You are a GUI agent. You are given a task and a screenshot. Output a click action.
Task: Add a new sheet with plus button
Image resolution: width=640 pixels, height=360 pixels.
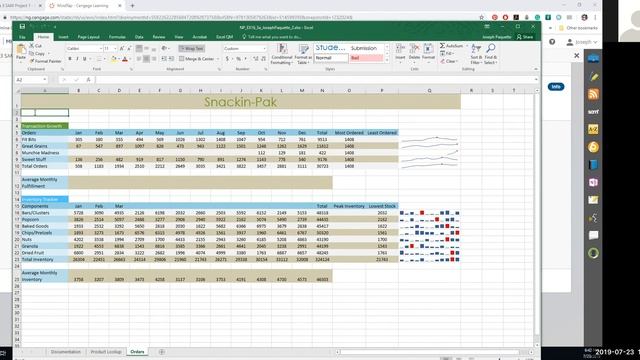(x=162, y=352)
